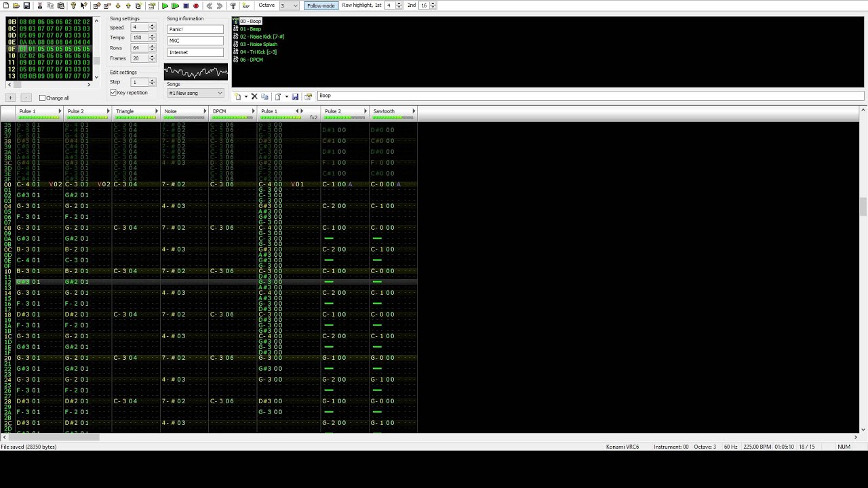Clone instrument with the duplicate icon
The height and width of the screenshot is (488, 868).
coord(264,96)
